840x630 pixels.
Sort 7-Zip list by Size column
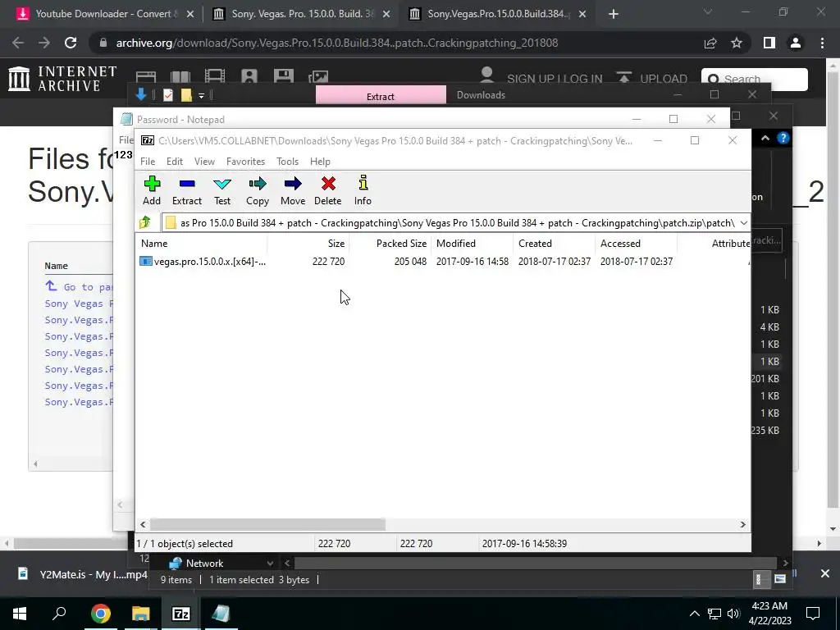(308, 243)
